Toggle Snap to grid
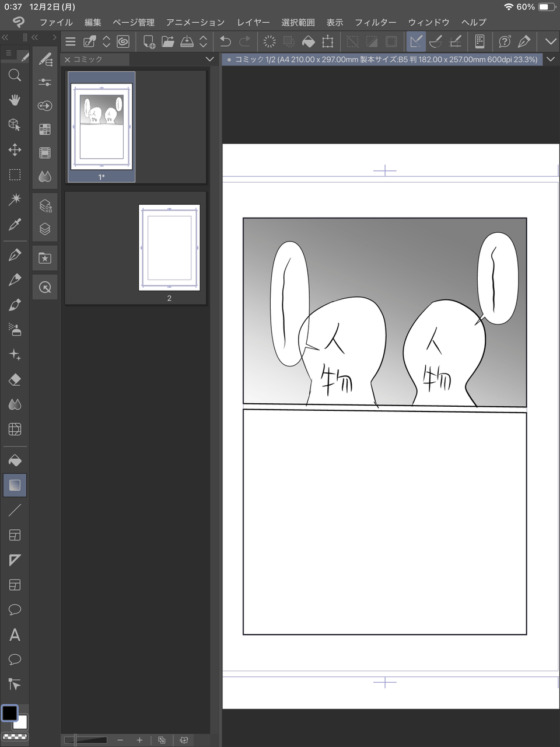 (456, 41)
